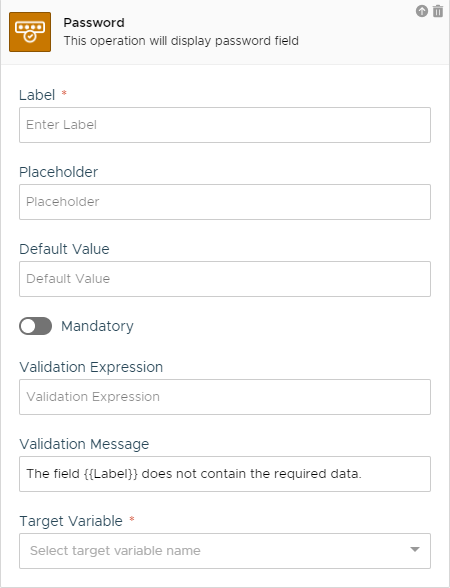Image resolution: width=450 pixels, height=588 pixels.
Task: Click the Mandatory label text
Action: click(x=98, y=326)
